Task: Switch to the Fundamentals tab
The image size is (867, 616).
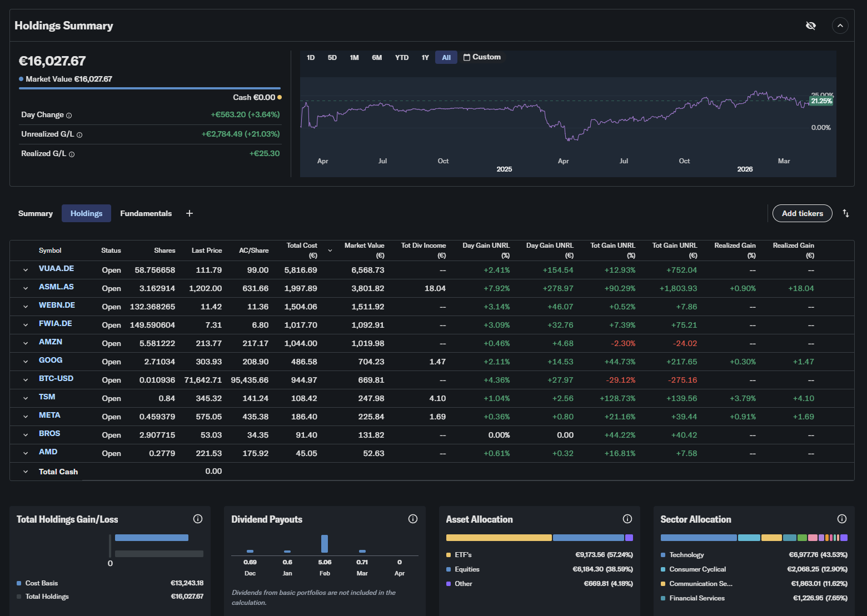Action: coord(146,213)
